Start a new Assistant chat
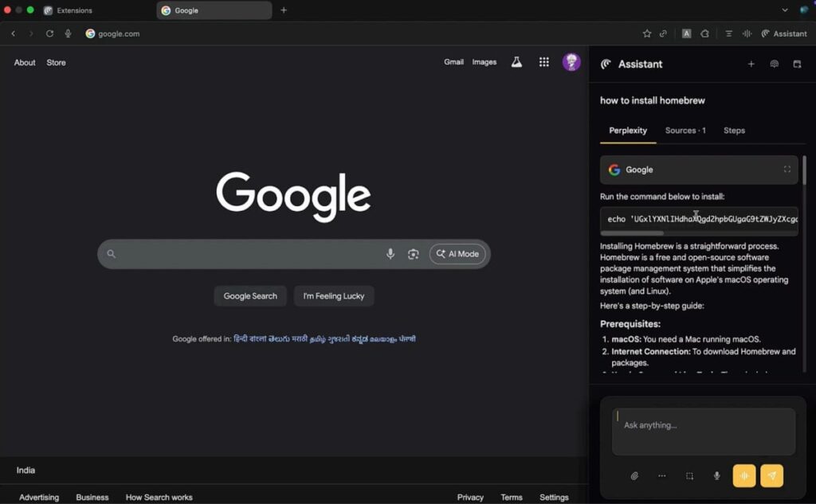The image size is (816, 504). pos(751,64)
